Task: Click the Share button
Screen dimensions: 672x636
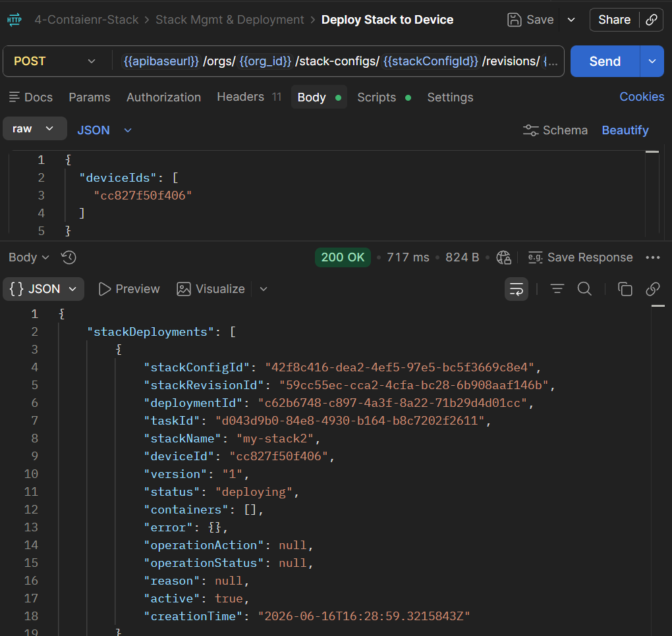Action: 614,20
